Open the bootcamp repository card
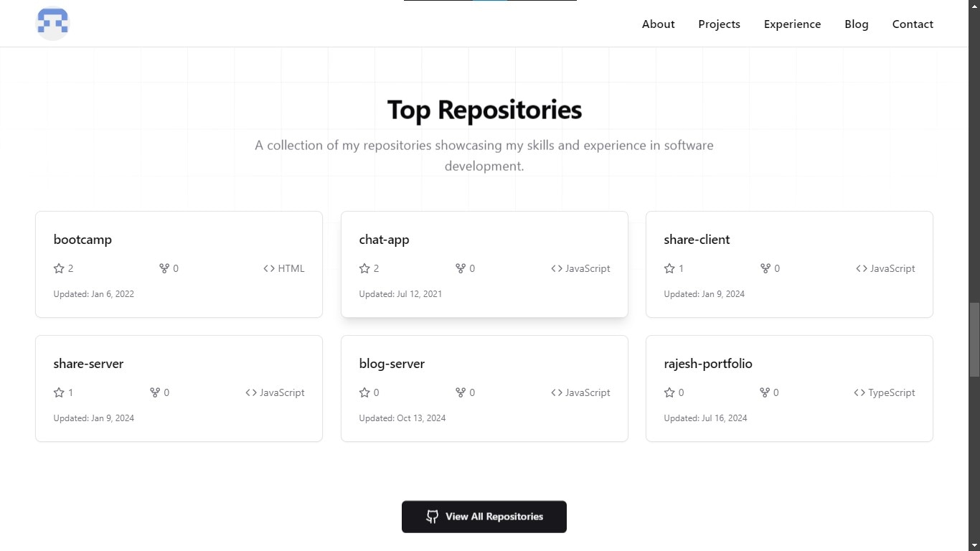 click(179, 264)
